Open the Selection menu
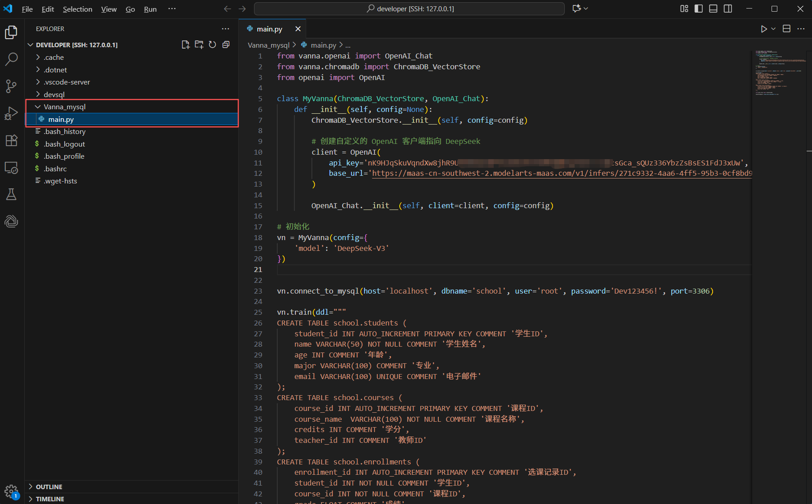This screenshot has height=504, width=812. pyautogui.click(x=77, y=9)
